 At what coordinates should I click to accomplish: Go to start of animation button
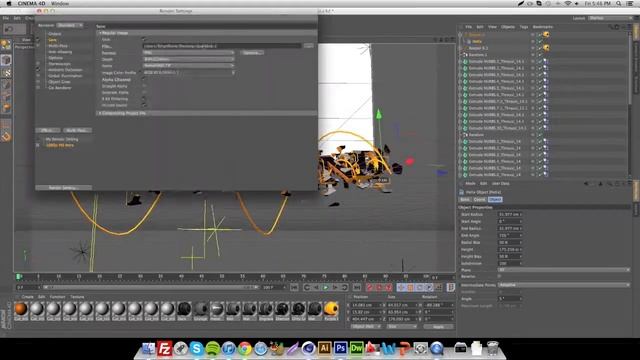(294, 288)
